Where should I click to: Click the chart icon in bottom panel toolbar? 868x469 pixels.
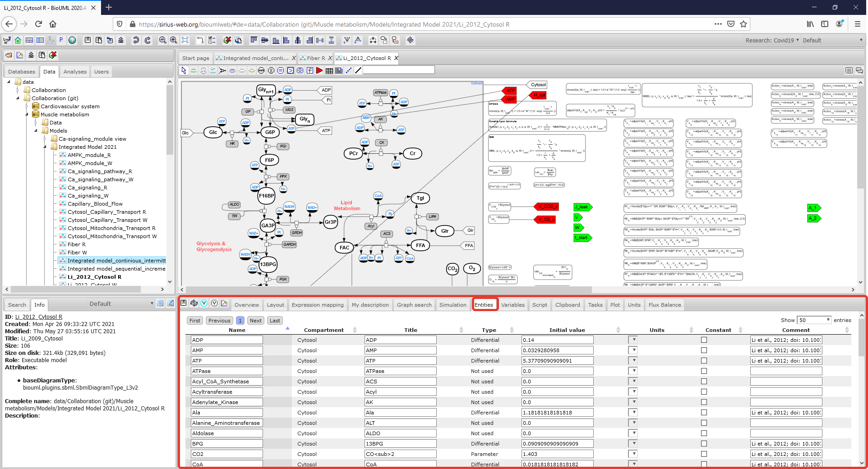[224, 303]
